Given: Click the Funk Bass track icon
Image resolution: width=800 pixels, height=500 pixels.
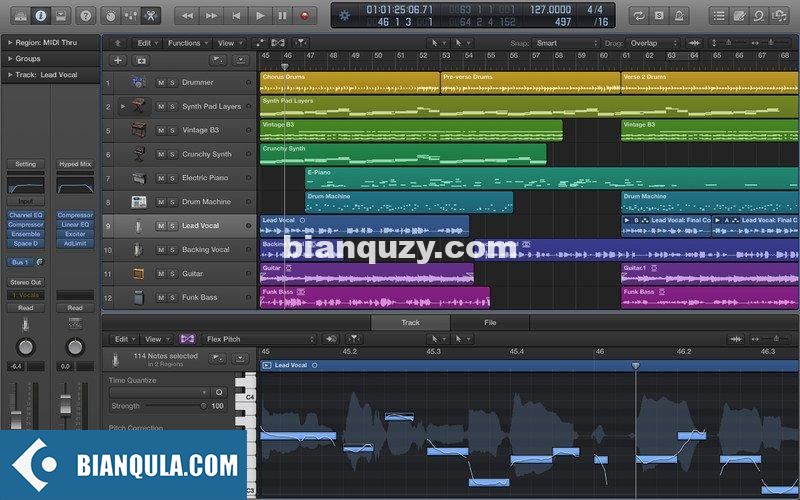Looking at the screenshot, I should pos(139,297).
